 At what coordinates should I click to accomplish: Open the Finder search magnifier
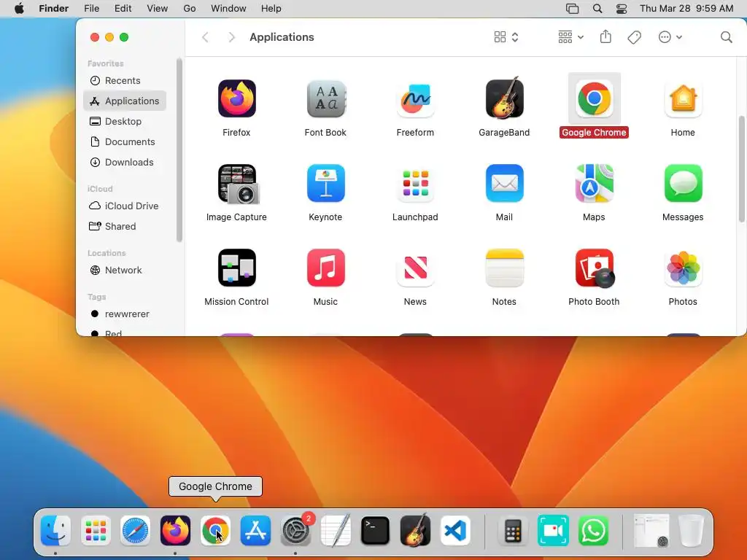726,37
